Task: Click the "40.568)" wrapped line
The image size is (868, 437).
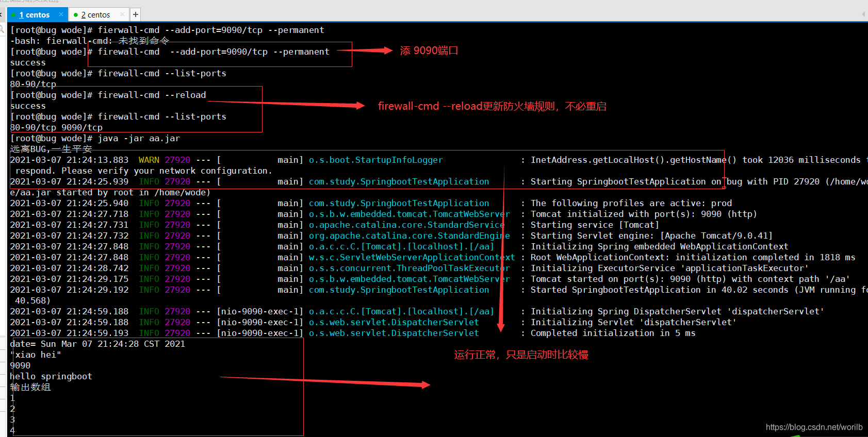Action: tap(33, 300)
